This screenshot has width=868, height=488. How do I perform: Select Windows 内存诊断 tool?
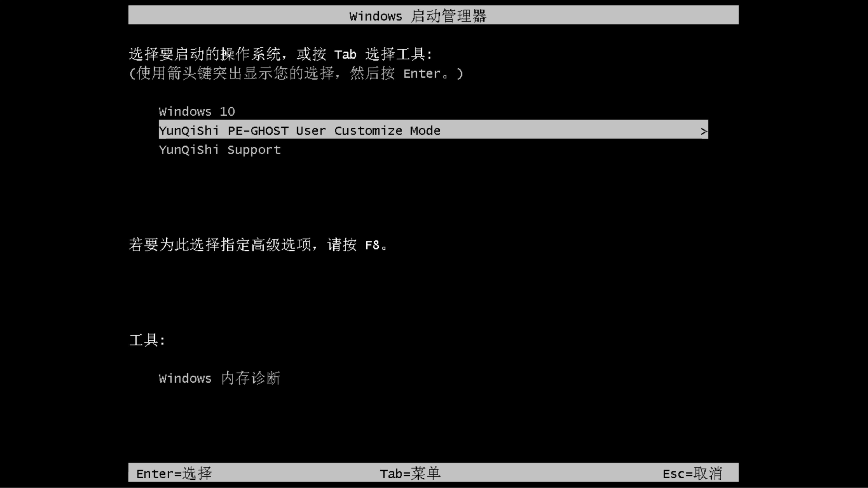click(220, 378)
